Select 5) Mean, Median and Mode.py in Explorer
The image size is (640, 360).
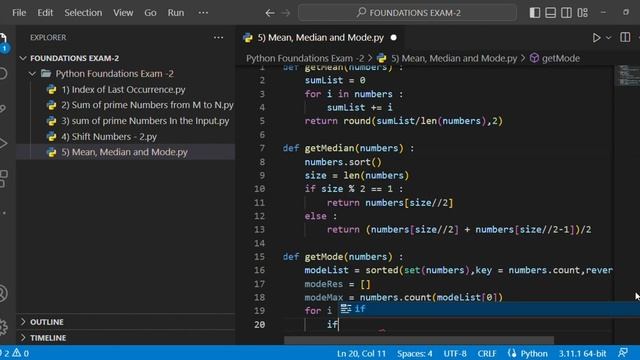(x=124, y=152)
